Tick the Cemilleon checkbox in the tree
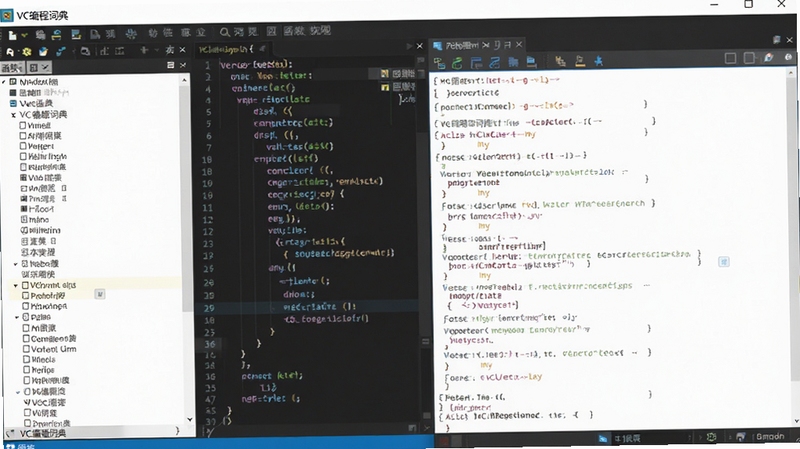Screen dimensions: 800x449 click(x=27, y=338)
